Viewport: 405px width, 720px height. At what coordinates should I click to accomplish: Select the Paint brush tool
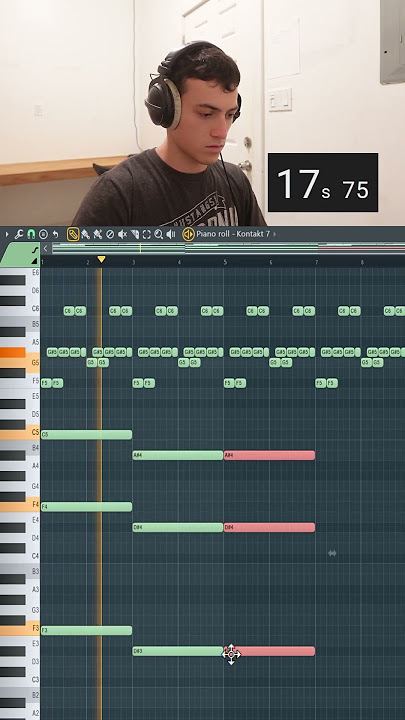[x=85, y=234]
